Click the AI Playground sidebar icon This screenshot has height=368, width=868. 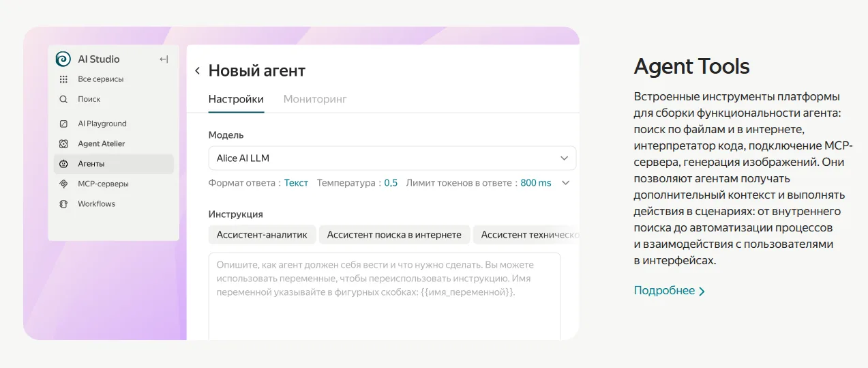tap(63, 124)
